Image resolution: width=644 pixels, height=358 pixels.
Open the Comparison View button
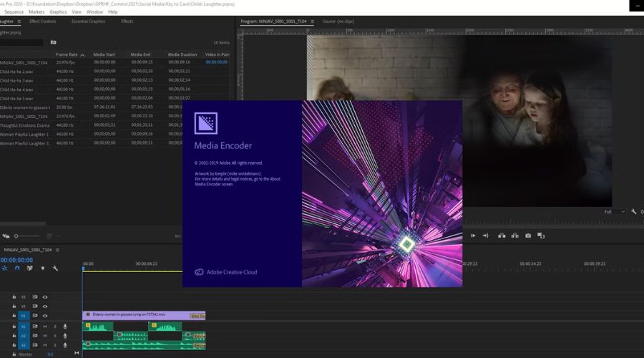[x=541, y=236]
